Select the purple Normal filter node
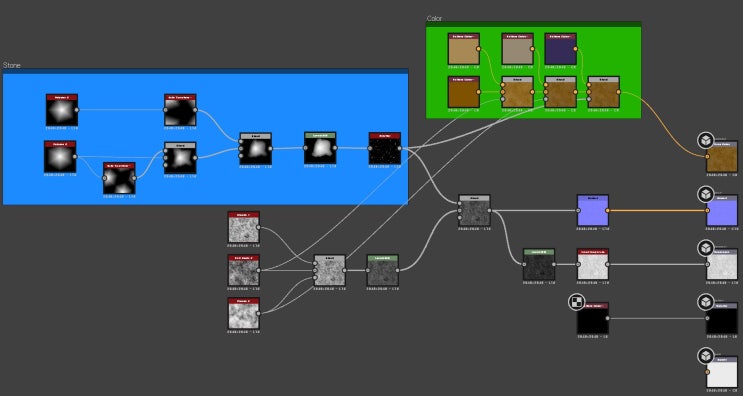This screenshot has height=396, width=743. point(593,210)
